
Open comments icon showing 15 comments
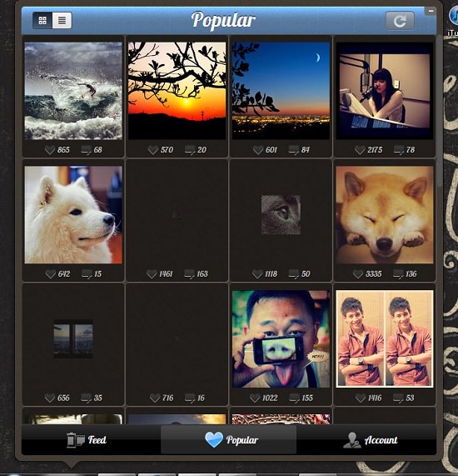click(x=87, y=274)
